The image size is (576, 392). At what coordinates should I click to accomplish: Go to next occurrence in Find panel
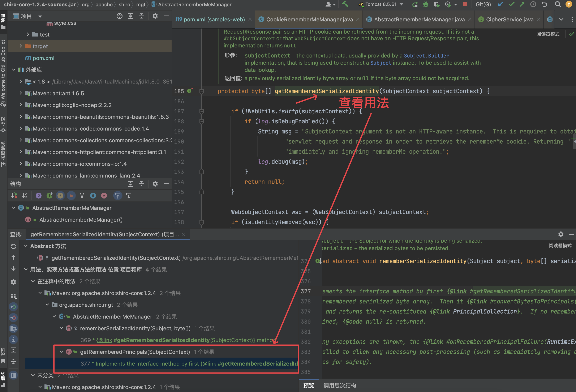[x=13, y=269]
